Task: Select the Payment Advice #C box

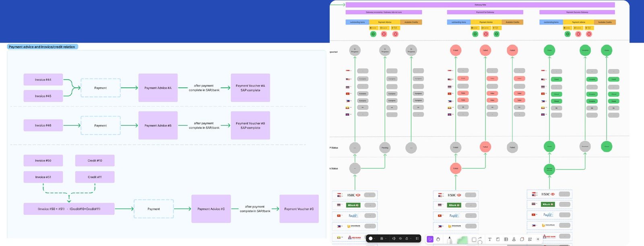Action: coord(211,209)
